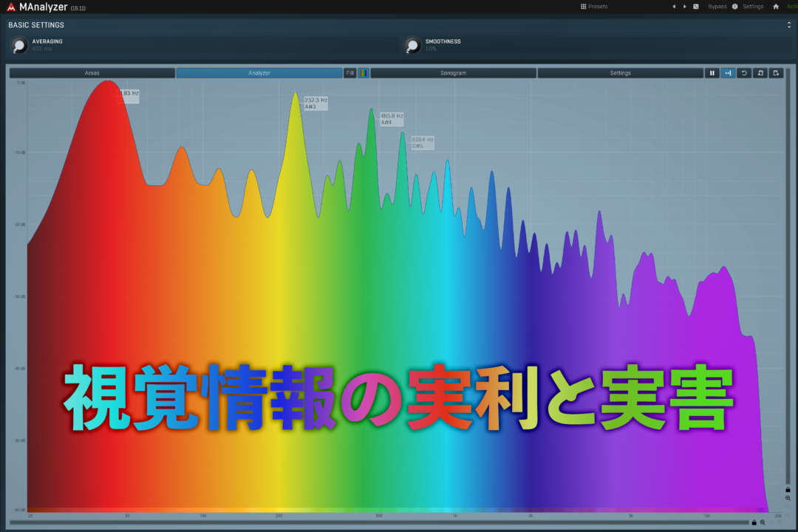Screen dimensions: 798x532
Task: Load the next preset arrow
Action: point(684,7)
